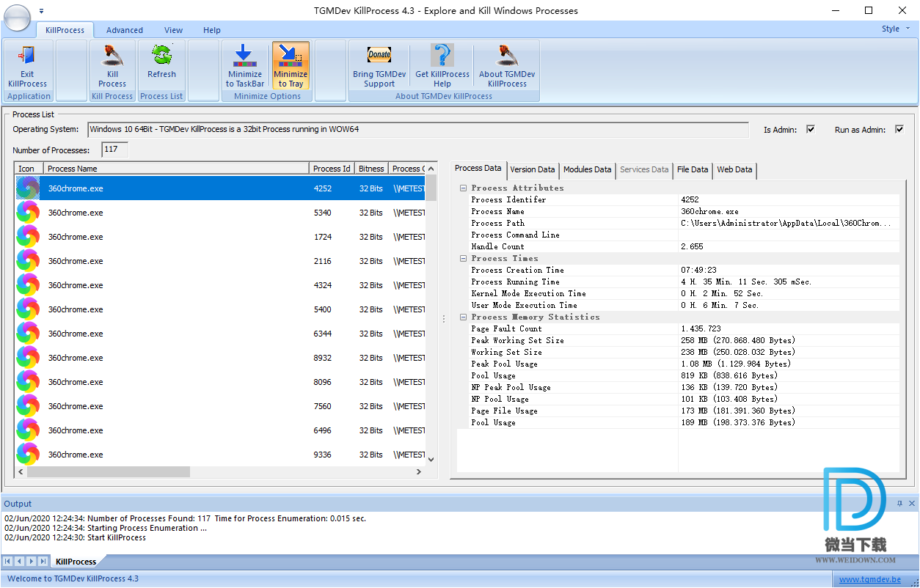Switch to the Advanced ribbon tab
Image resolution: width=920 pixels, height=588 pixels.
(125, 30)
